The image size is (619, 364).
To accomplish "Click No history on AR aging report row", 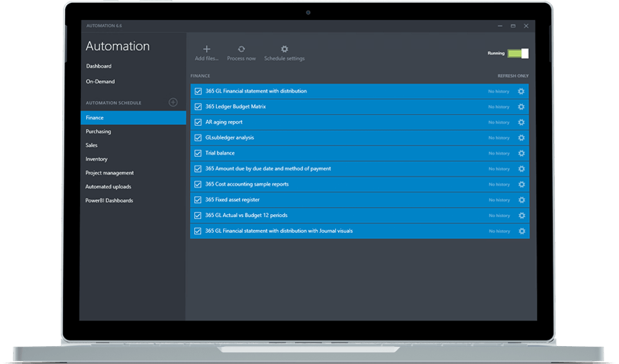I will [499, 122].
